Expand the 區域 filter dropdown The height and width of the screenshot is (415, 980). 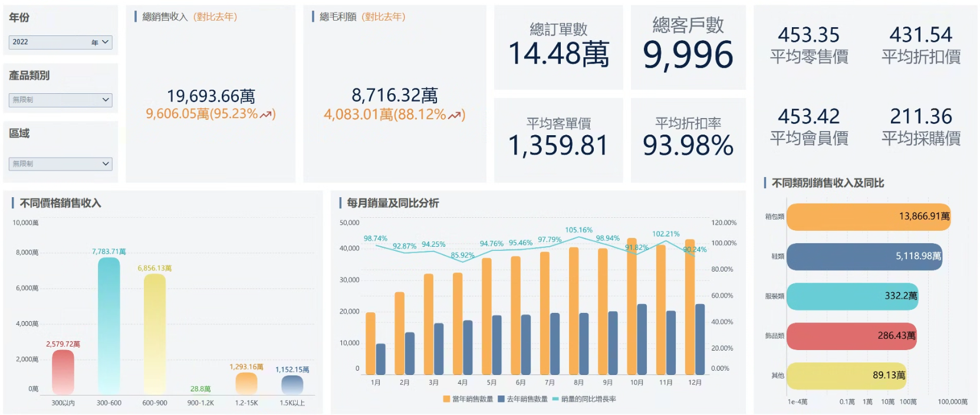pos(60,164)
